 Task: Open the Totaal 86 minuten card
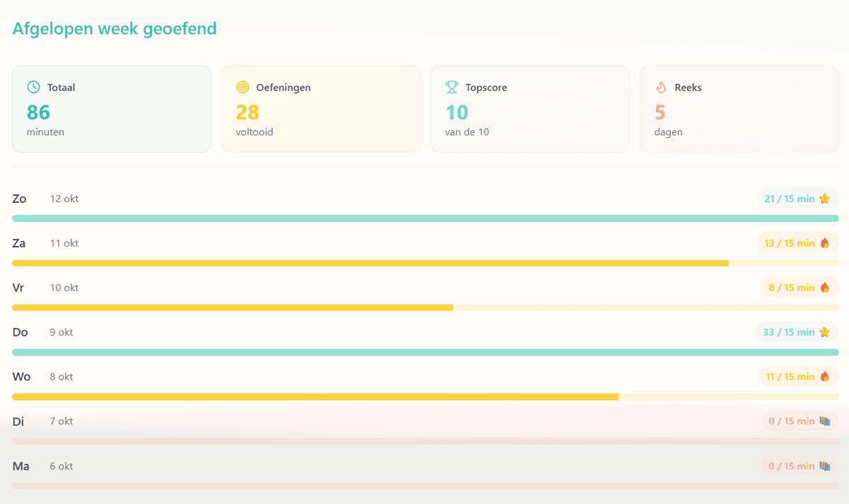pos(111,109)
